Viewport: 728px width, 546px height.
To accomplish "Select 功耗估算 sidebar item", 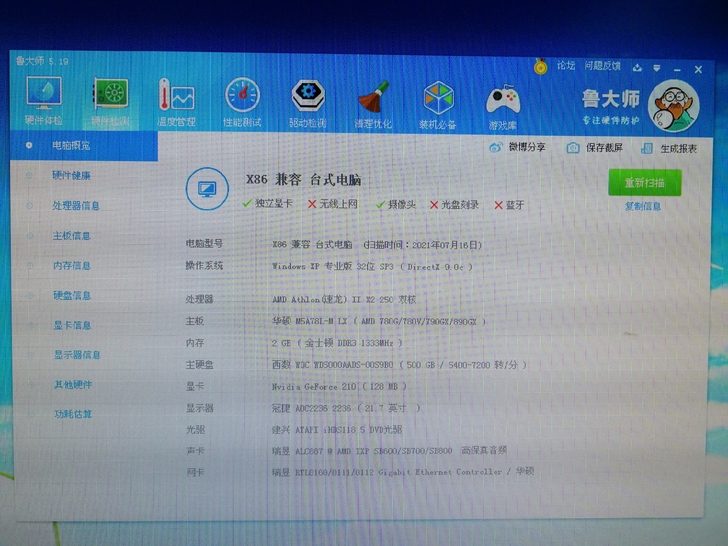I will click(73, 414).
